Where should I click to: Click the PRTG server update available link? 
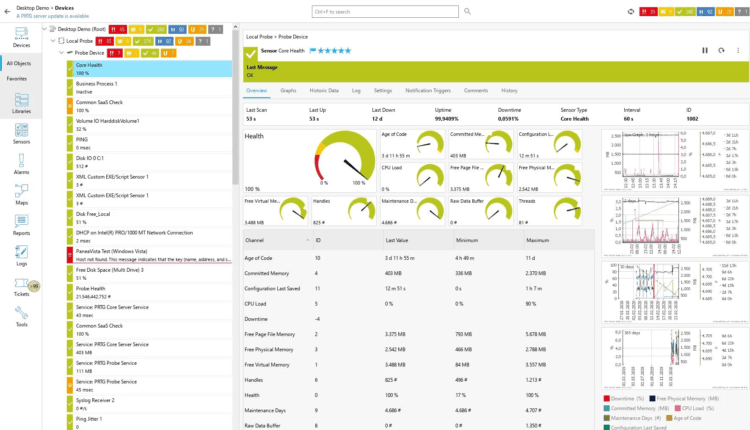tap(55, 16)
